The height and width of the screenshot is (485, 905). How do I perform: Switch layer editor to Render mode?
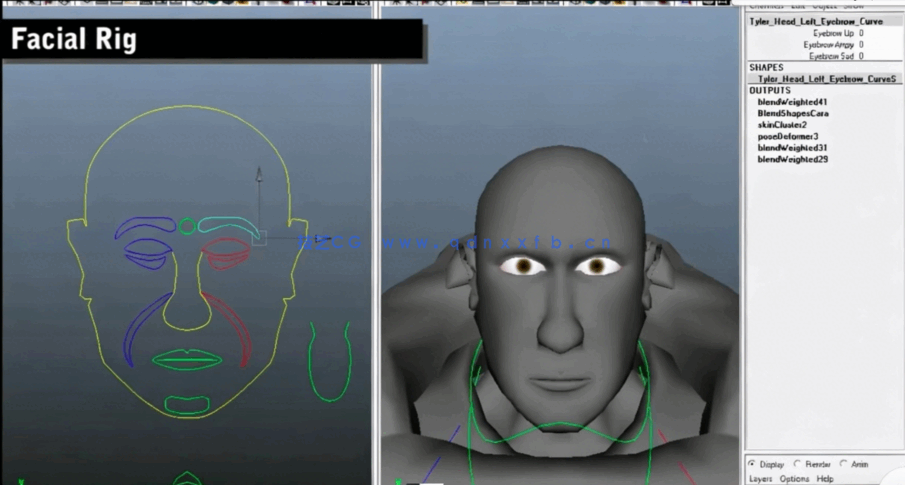[797, 464]
